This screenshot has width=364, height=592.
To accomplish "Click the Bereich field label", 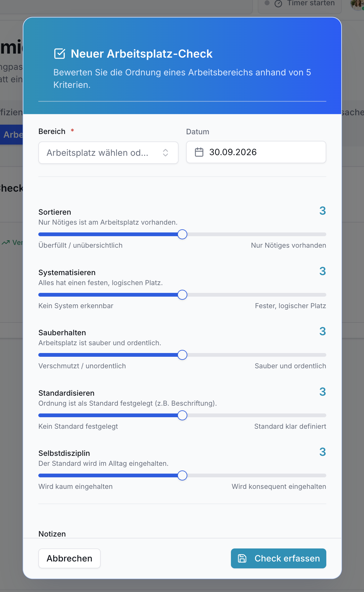I will pos(52,131).
